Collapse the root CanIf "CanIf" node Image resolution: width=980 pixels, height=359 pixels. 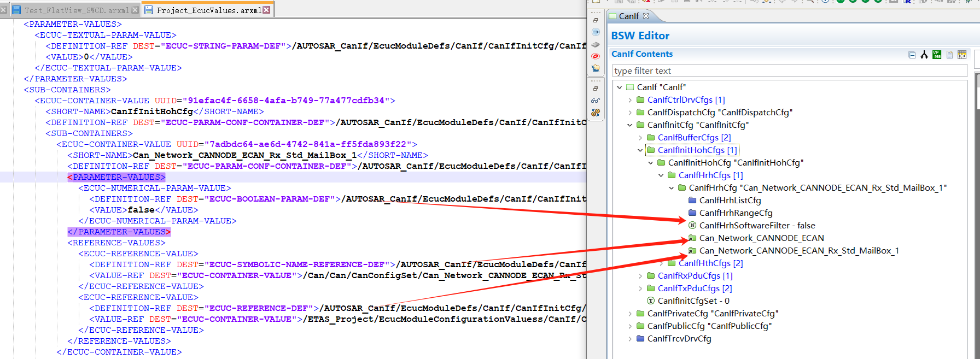point(620,87)
